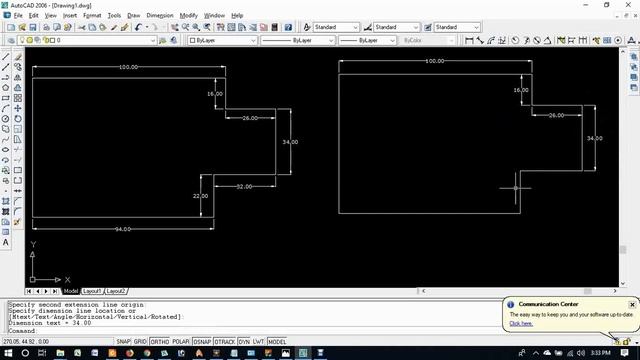This screenshot has height=360, width=640.
Task: Click the Undo arrow icon
Action: pyautogui.click(x=138, y=27)
